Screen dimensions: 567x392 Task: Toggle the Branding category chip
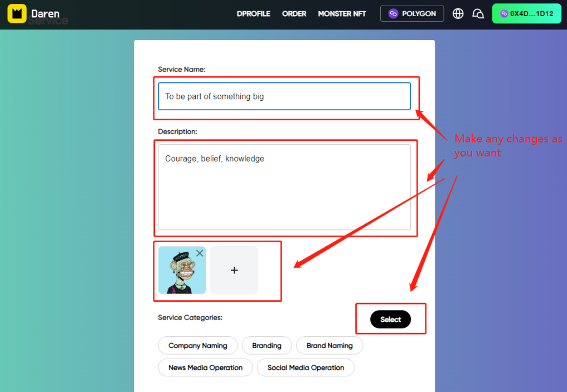click(x=266, y=345)
